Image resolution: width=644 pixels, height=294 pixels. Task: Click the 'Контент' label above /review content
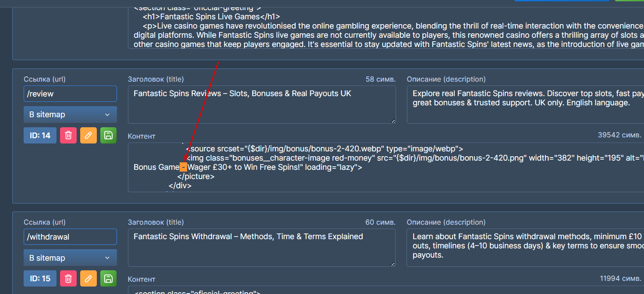point(142,136)
